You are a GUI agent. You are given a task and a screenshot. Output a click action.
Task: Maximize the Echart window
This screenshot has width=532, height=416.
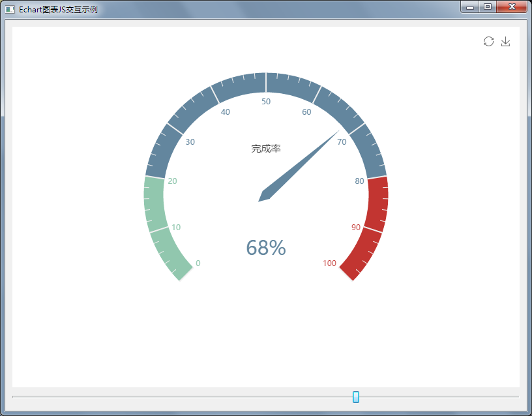(x=487, y=7)
